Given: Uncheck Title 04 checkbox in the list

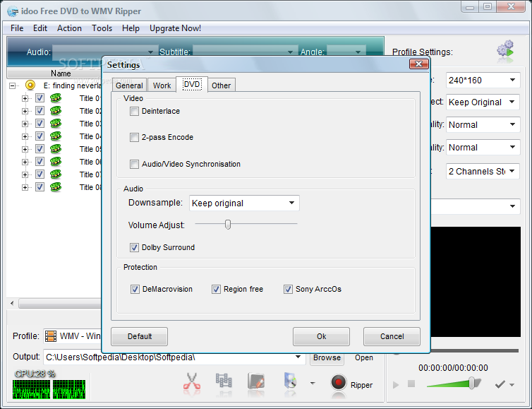Looking at the screenshot, I should click(40, 136).
